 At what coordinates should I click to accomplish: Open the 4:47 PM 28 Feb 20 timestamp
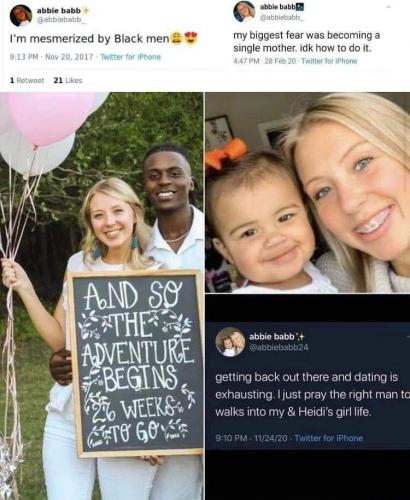coord(265,61)
